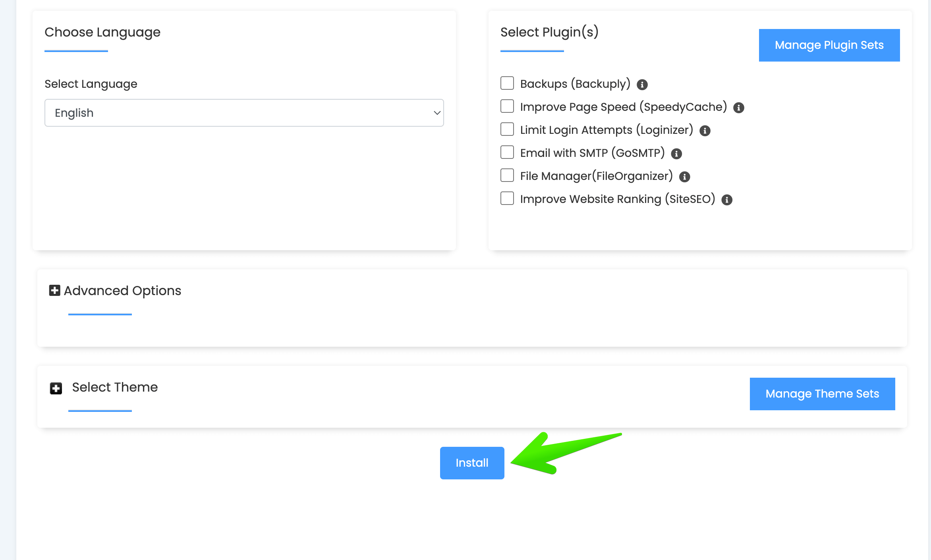Expand the Advanced Options section heading

tap(122, 291)
